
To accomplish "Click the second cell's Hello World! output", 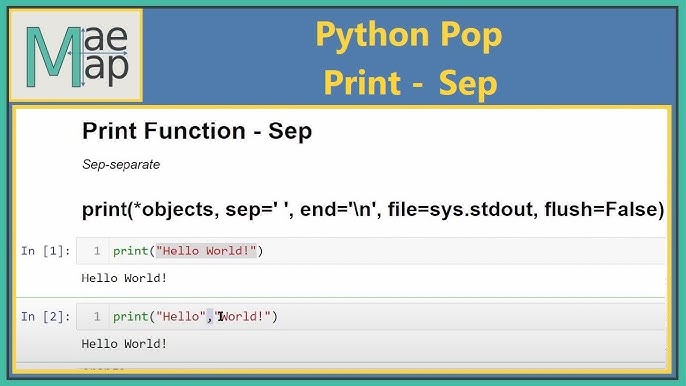I will click(x=124, y=344).
